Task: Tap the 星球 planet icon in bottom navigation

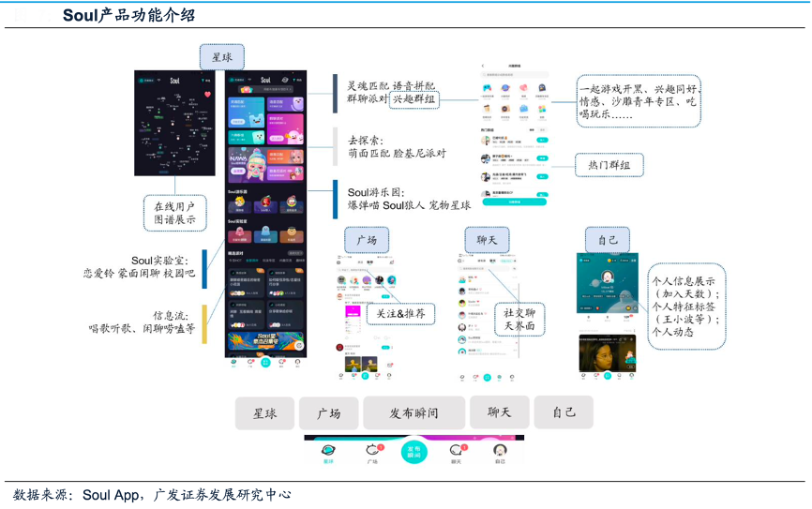Action: (328, 451)
